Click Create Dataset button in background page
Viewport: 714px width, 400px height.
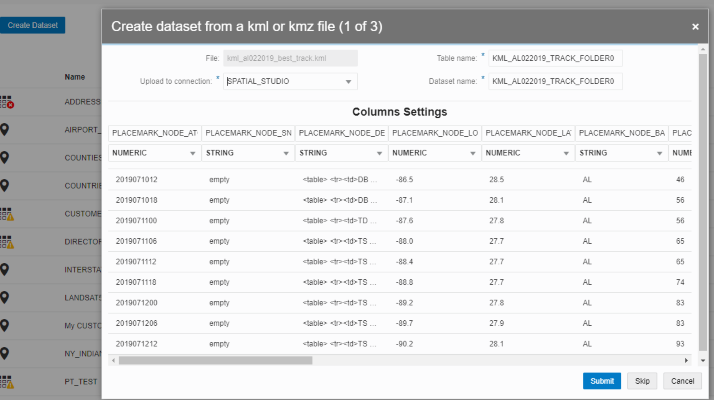pyautogui.click(x=32, y=25)
